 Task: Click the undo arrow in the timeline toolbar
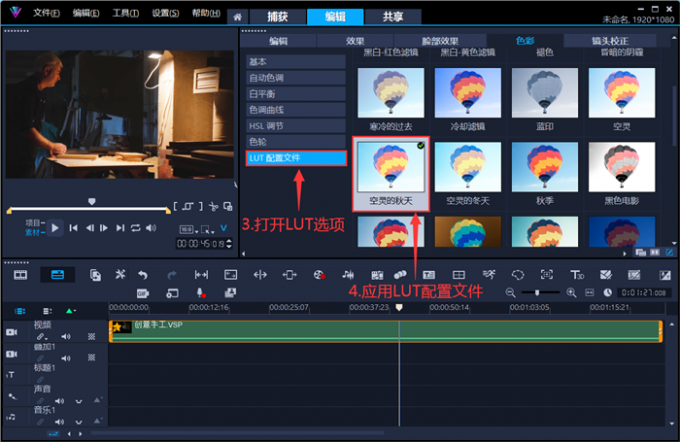143,274
